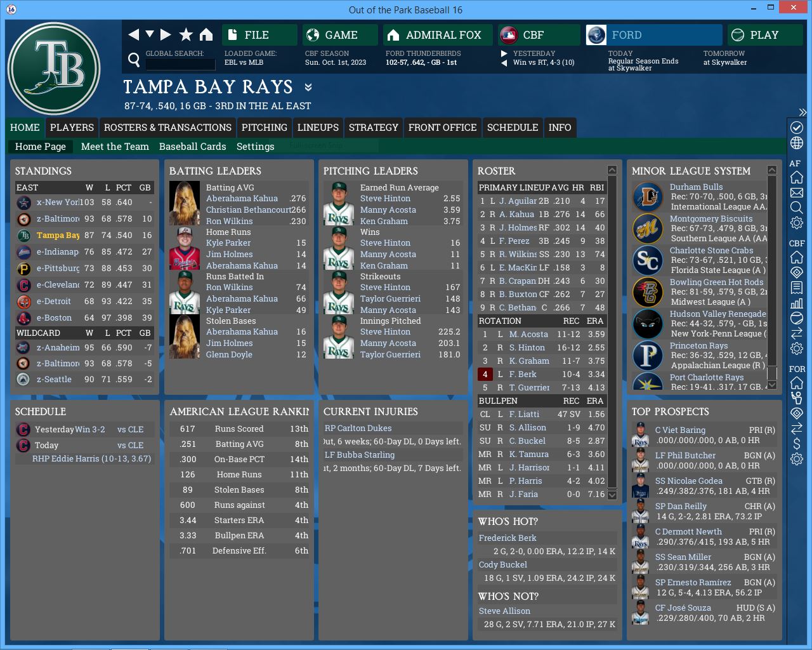Click the Durham Bulls team logo

[648, 197]
